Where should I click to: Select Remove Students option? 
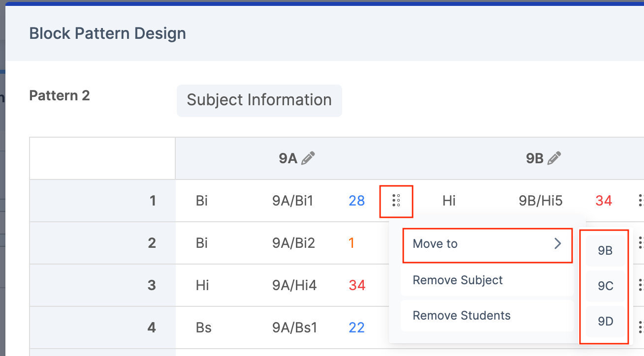[487, 316]
